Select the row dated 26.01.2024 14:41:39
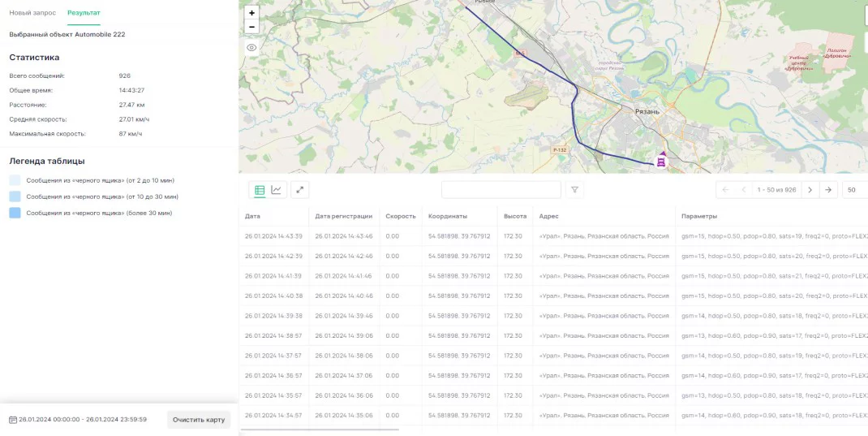Image resolution: width=868 pixels, height=436 pixels. coord(553,276)
